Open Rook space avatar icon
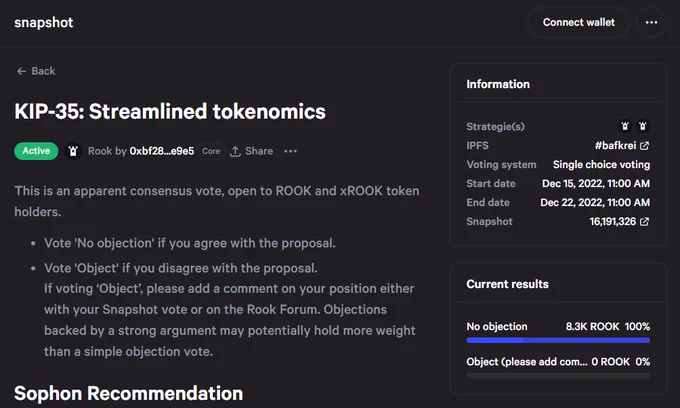The height and width of the screenshot is (408, 680). 73,151
